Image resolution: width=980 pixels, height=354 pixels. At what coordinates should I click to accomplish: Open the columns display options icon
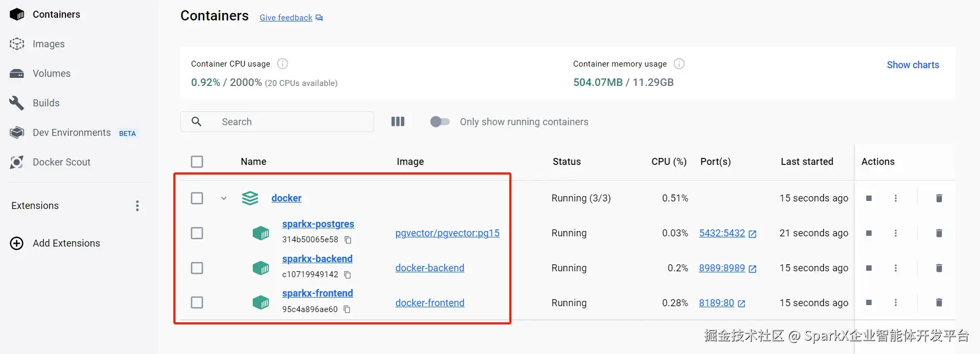tap(398, 122)
